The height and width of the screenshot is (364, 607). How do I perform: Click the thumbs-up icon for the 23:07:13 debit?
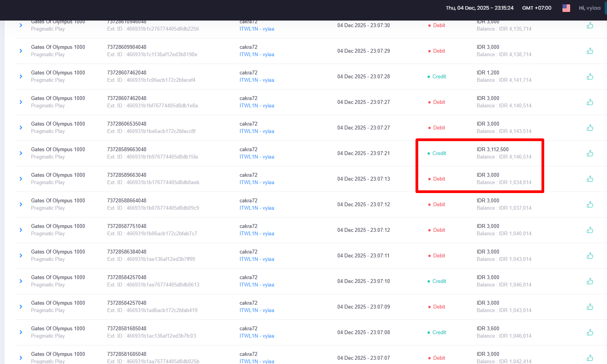[x=590, y=179]
